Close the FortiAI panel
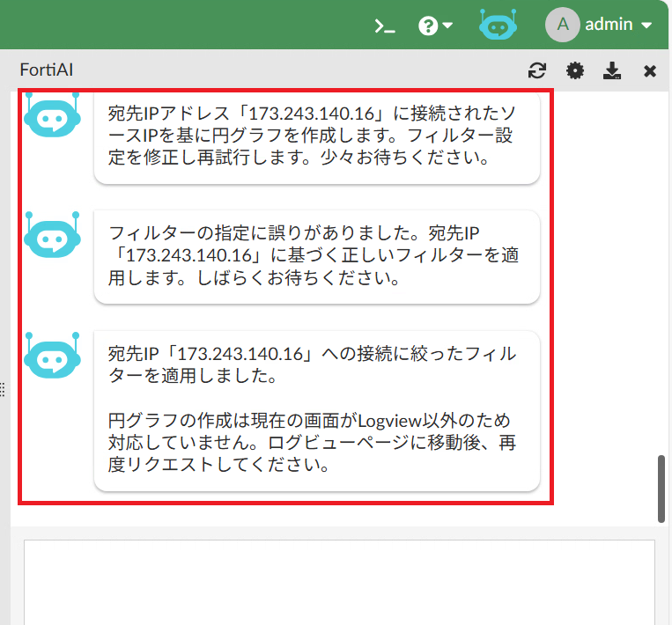The height and width of the screenshot is (625, 672). 650,71
